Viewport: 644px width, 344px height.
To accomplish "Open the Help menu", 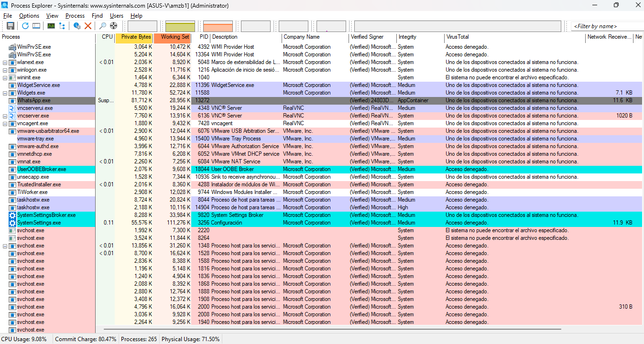I will (136, 16).
